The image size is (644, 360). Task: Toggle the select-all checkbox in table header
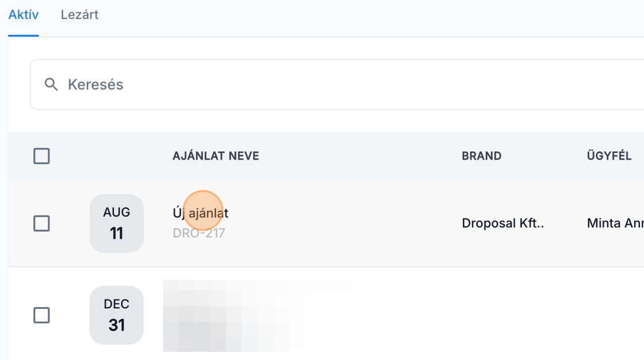click(x=41, y=156)
